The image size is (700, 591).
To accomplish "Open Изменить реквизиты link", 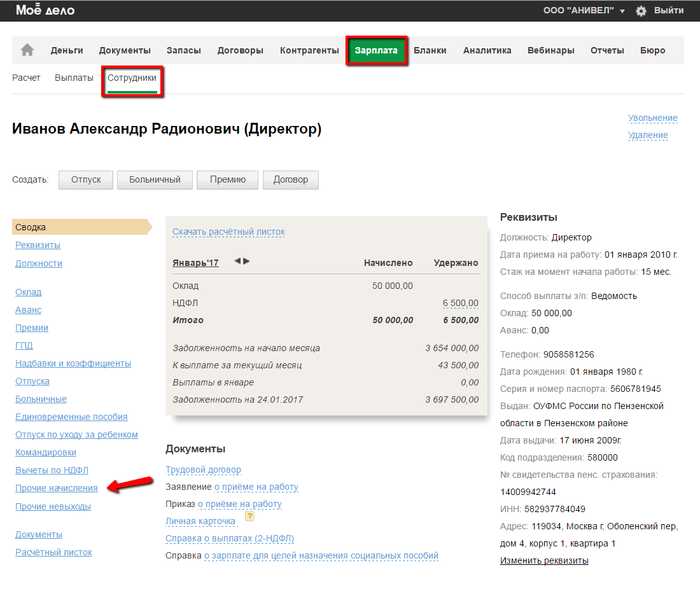I will point(544,560).
